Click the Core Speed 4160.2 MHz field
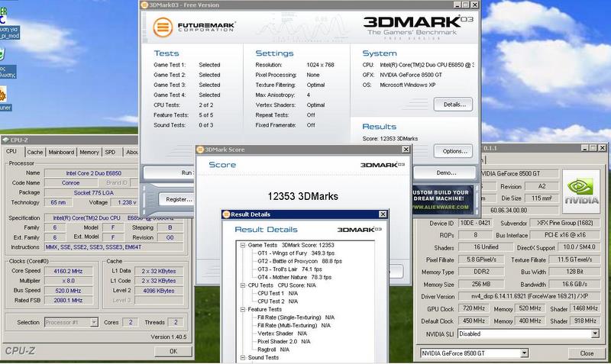 pos(68,271)
